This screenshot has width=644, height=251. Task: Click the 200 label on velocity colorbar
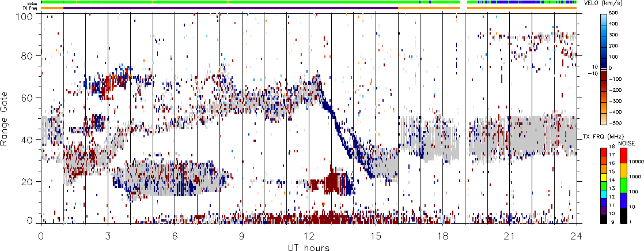pos(615,46)
